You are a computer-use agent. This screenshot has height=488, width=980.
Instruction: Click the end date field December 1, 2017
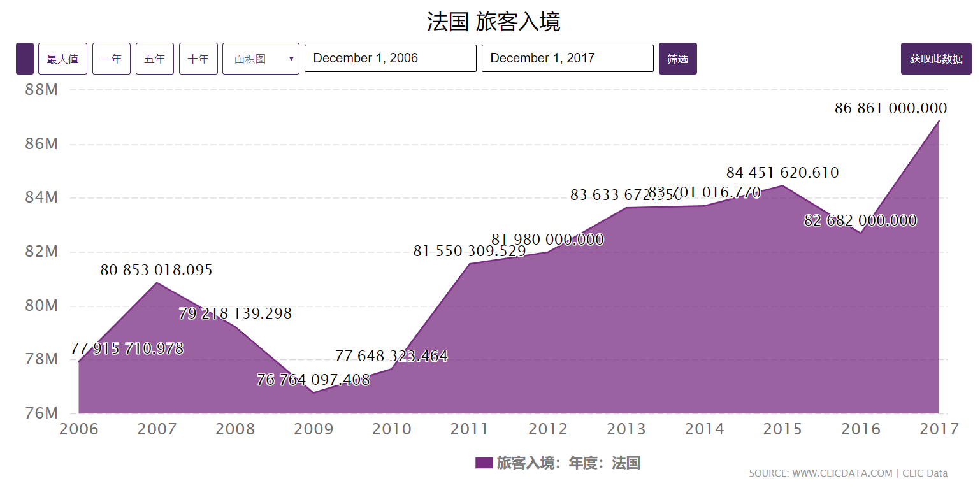567,59
